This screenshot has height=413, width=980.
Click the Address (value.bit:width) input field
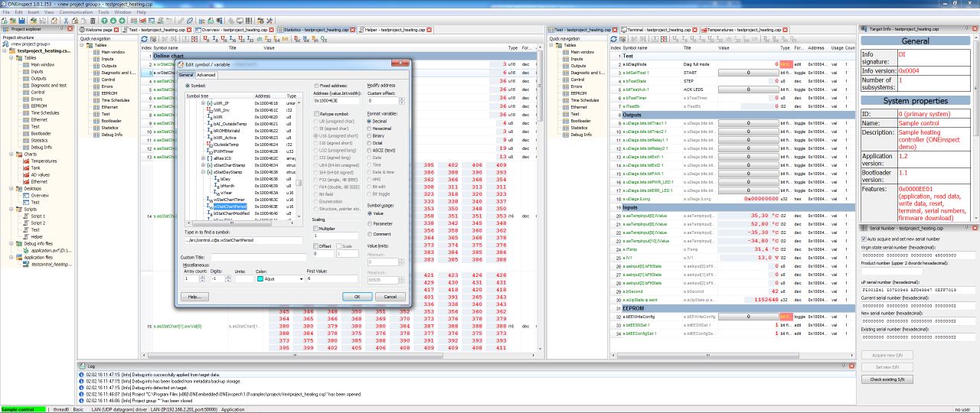point(337,101)
